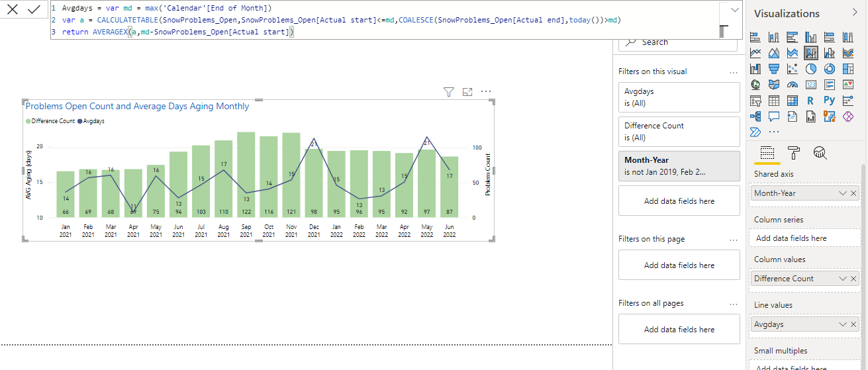Viewport: 868px width, 370px height.
Task: Switch to the Fields well tab
Action: pos(767,153)
